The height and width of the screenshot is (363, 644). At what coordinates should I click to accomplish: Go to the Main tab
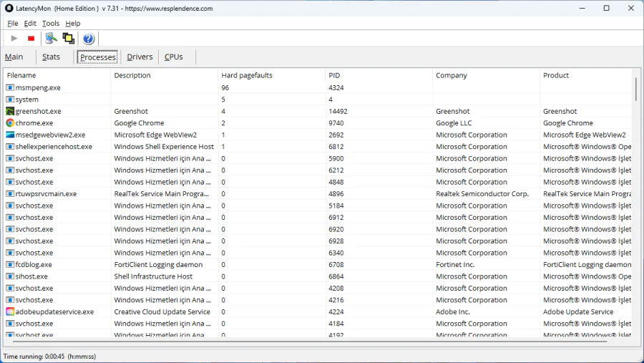(x=14, y=57)
